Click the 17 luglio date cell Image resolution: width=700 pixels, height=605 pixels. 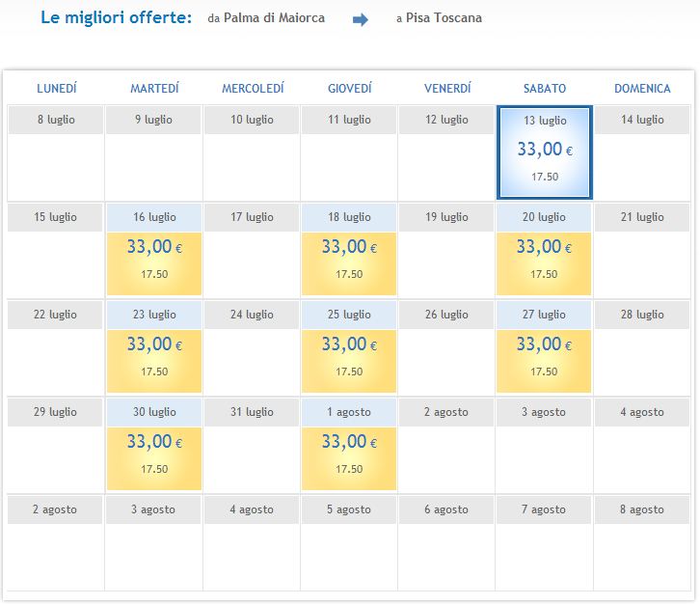252,217
